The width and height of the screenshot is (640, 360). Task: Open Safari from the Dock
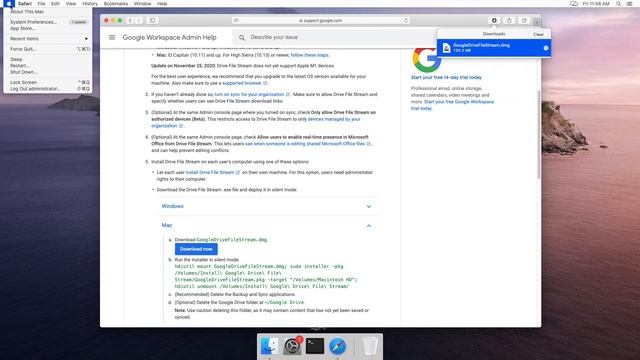coord(338,346)
